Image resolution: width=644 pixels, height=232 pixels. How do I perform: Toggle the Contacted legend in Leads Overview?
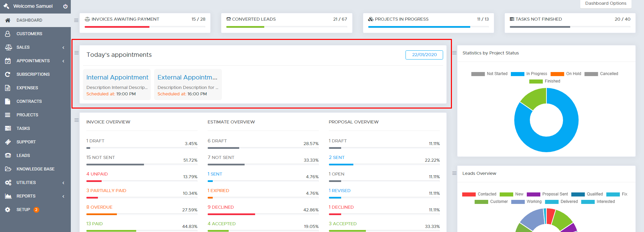tap(479, 194)
